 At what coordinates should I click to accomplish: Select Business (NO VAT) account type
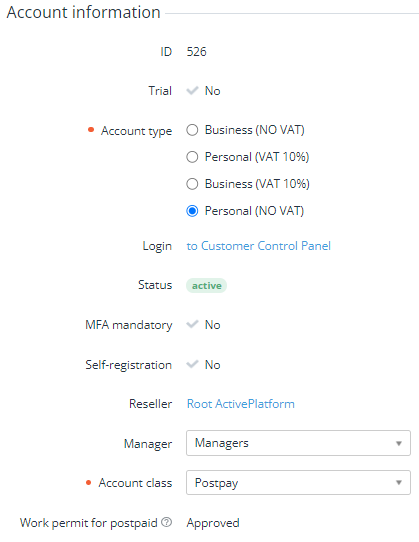point(192,130)
